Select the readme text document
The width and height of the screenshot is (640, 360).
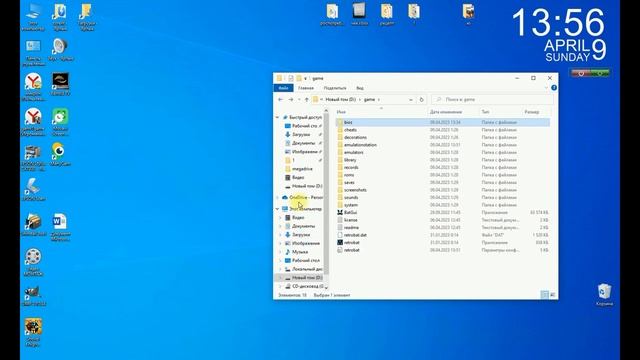(351, 228)
